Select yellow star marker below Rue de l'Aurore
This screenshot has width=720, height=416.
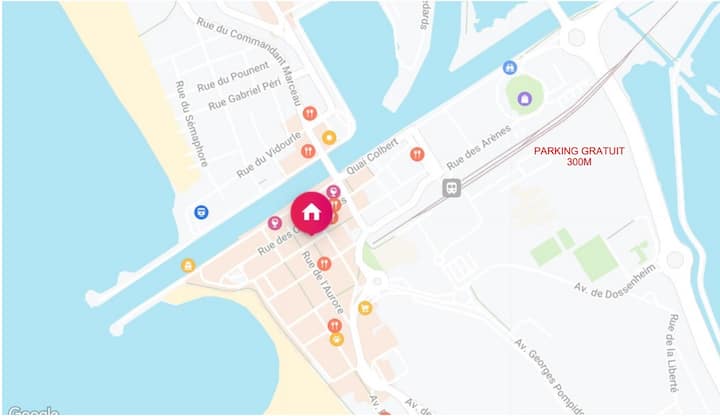point(337,340)
